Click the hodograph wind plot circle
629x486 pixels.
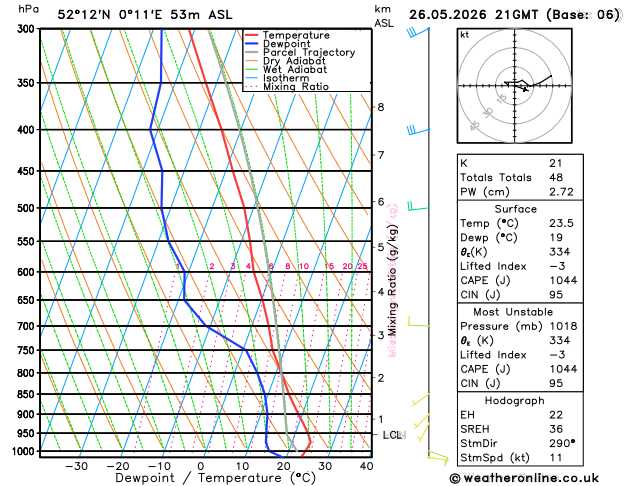click(x=515, y=85)
